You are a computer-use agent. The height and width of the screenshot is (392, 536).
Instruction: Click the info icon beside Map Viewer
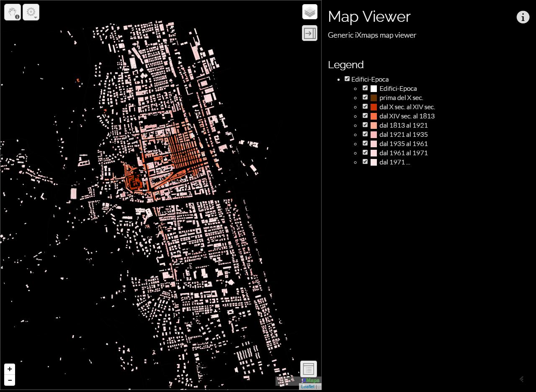(x=523, y=17)
